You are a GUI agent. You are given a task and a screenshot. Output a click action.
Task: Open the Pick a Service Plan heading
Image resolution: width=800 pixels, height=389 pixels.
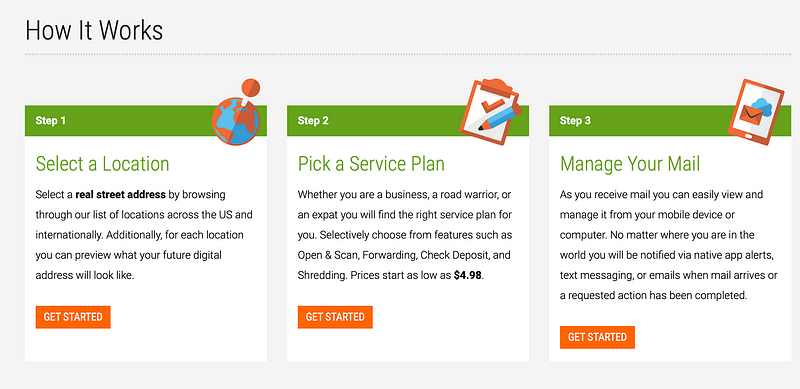coord(371,164)
